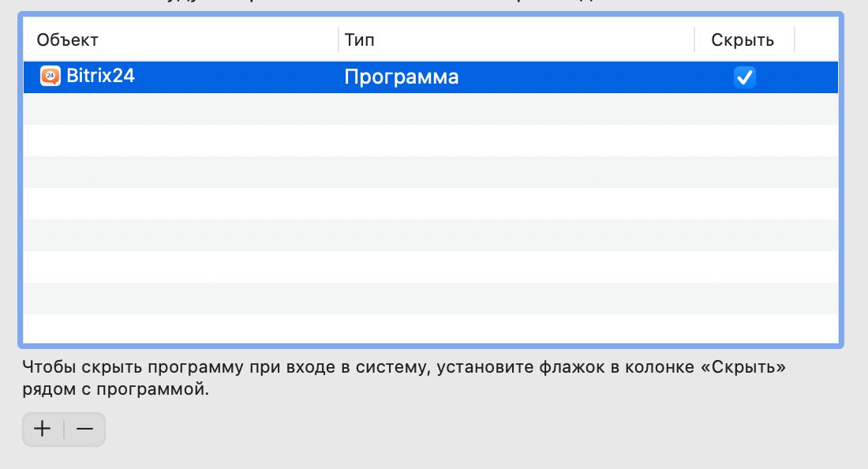Click the last empty row of the list
868x469 pixels.
tap(430, 328)
